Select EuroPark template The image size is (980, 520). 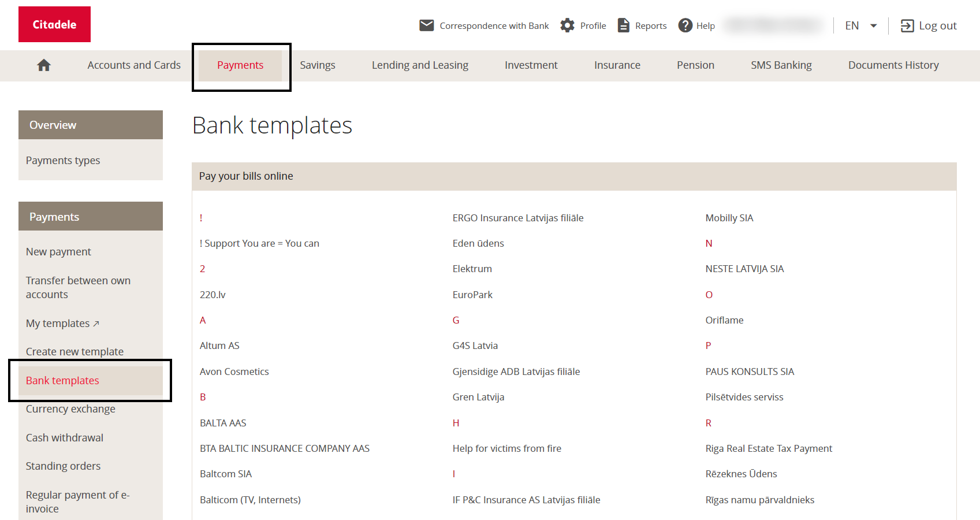point(472,295)
